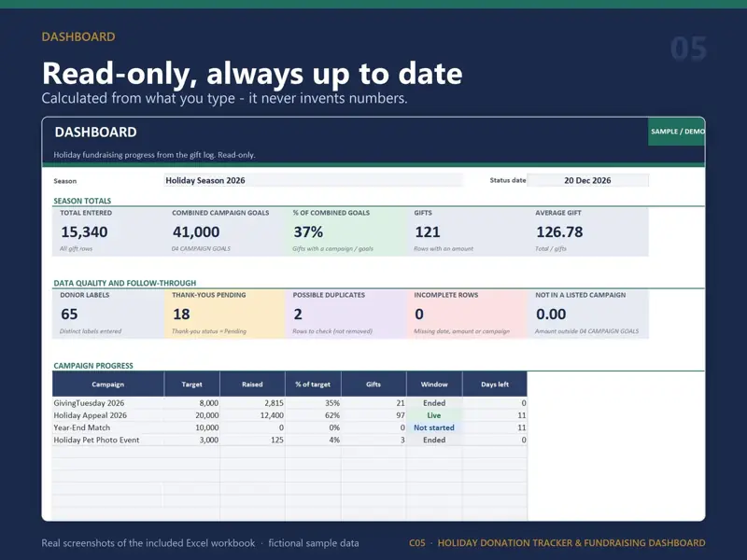Click the large DASHBOARD title in workbook header
Screen dimensions: 747x560
tap(96, 132)
